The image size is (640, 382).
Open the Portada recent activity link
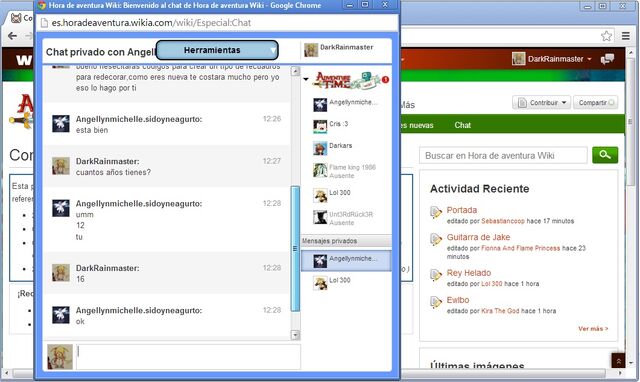coord(462,210)
